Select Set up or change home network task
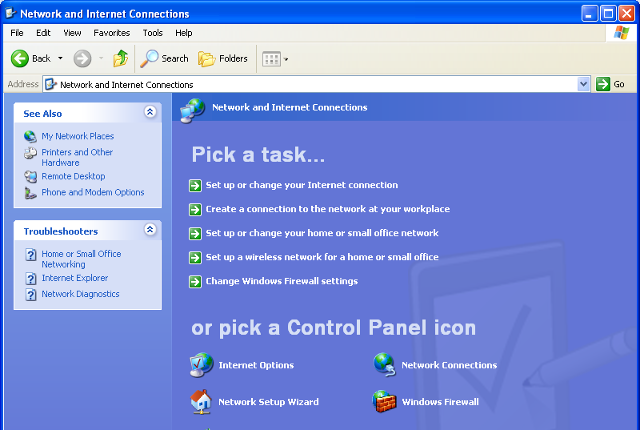The image size is (640, 430). pos(322,233)
